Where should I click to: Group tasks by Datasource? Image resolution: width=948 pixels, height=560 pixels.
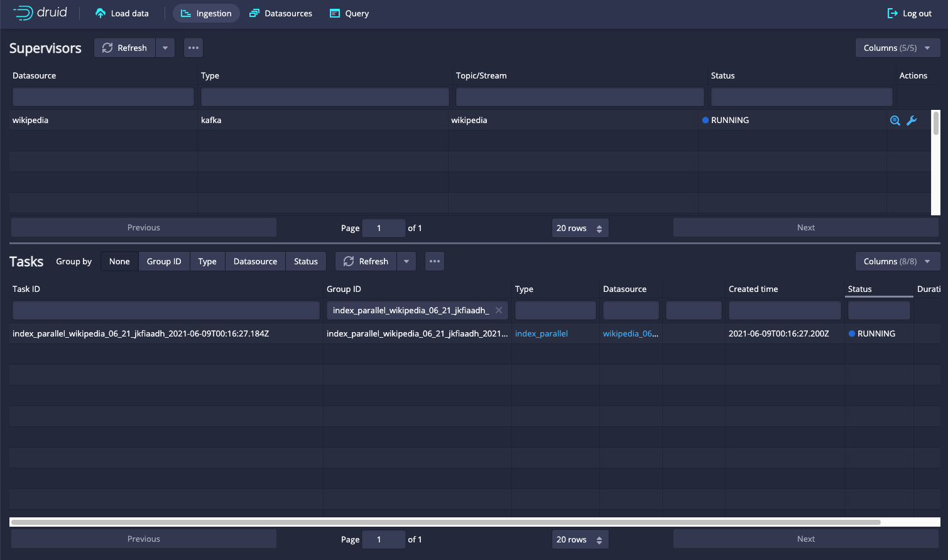tap(255, 261)
